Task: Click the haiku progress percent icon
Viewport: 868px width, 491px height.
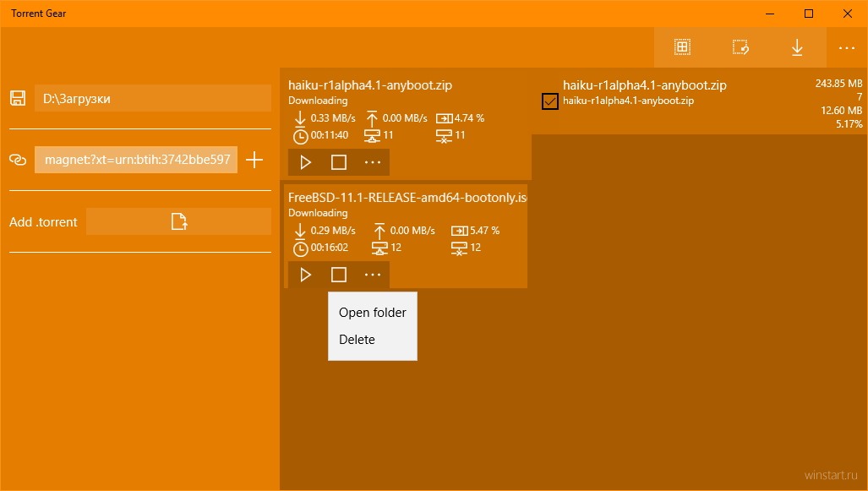Action: [x=444, y=118]
